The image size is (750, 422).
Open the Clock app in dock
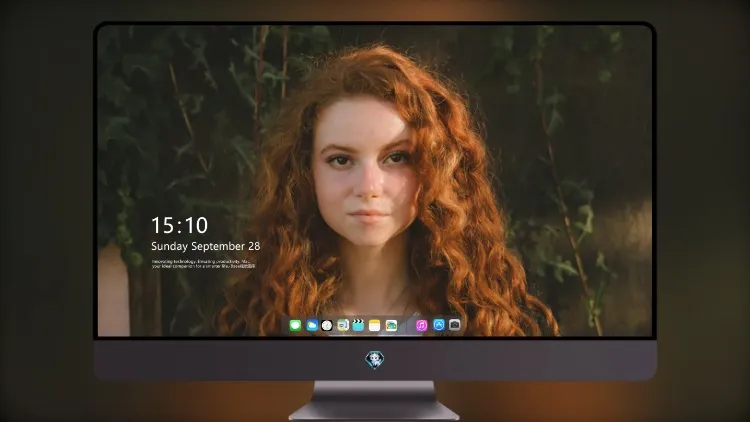tap(327, 325)
